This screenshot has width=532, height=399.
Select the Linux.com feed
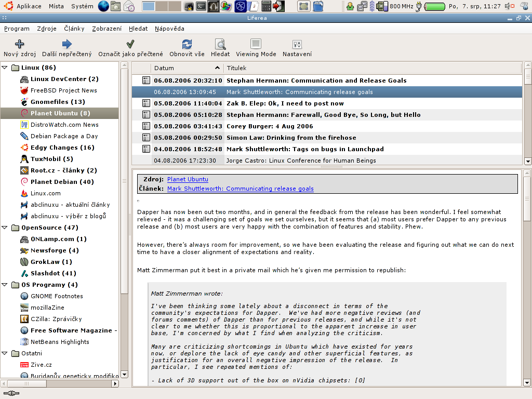pyautogui.click(x=46, y=193)
